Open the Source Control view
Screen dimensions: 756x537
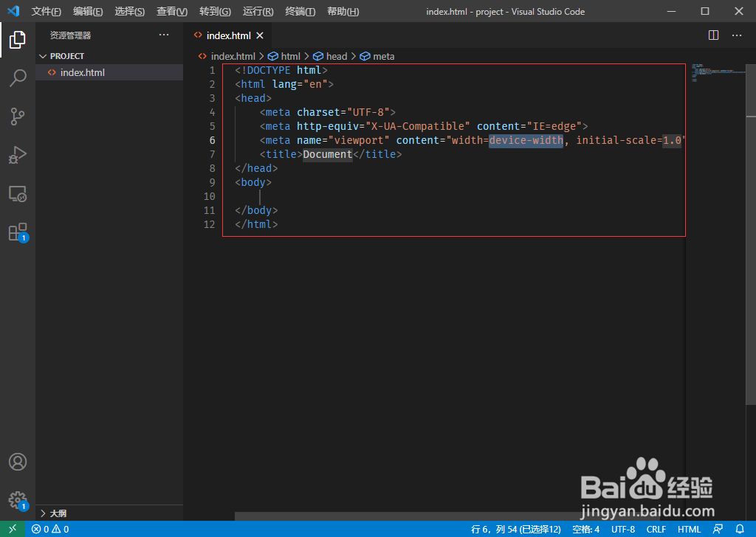18,116
